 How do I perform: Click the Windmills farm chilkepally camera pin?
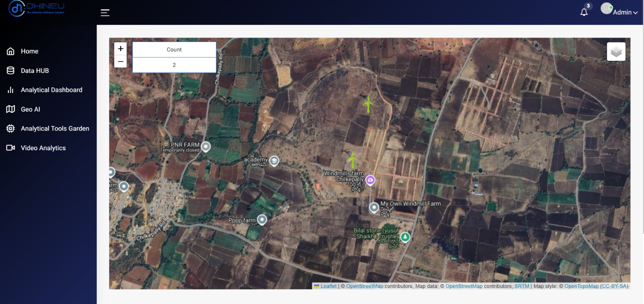370,180
